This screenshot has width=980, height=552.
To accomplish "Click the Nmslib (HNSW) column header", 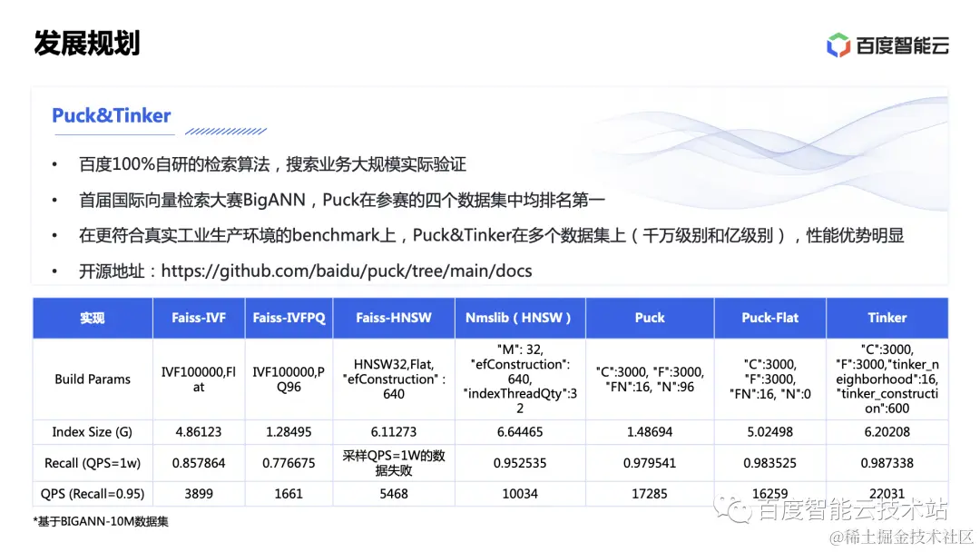I will tap(520, 318).
